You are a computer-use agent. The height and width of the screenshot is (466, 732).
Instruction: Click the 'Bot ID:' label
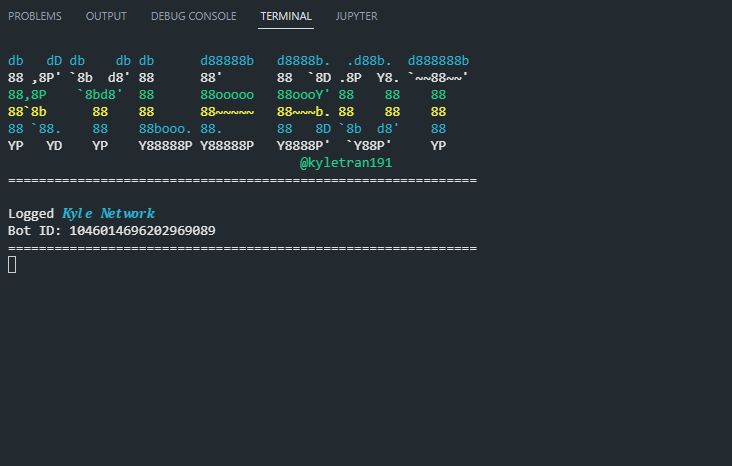tap(35, 231)
